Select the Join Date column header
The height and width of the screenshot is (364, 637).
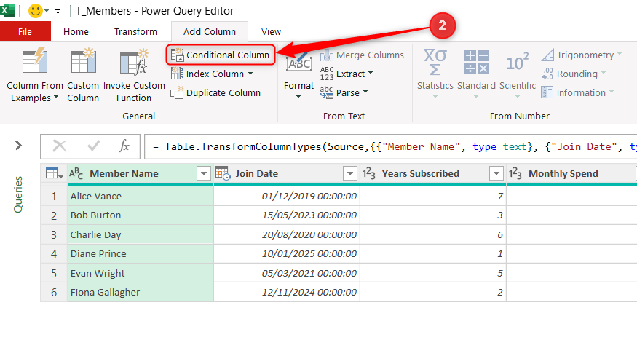pyautogui.click(x=287, y=174)
